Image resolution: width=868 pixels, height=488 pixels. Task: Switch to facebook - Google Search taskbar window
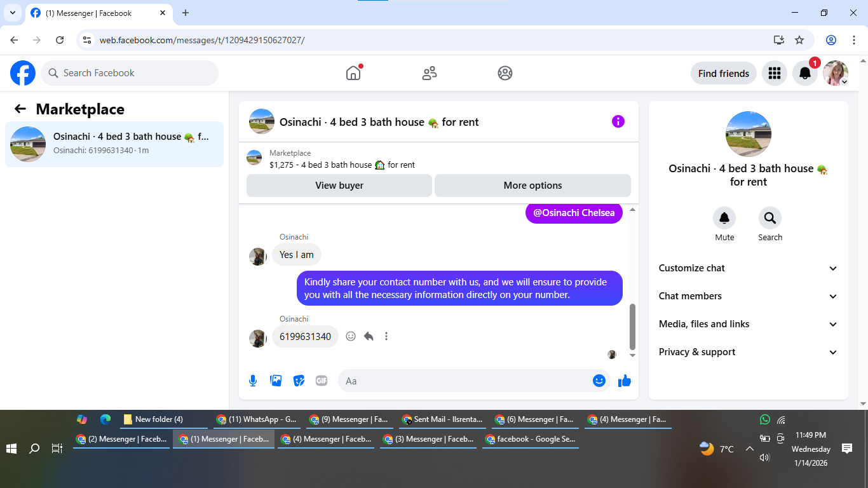(531, 439)
